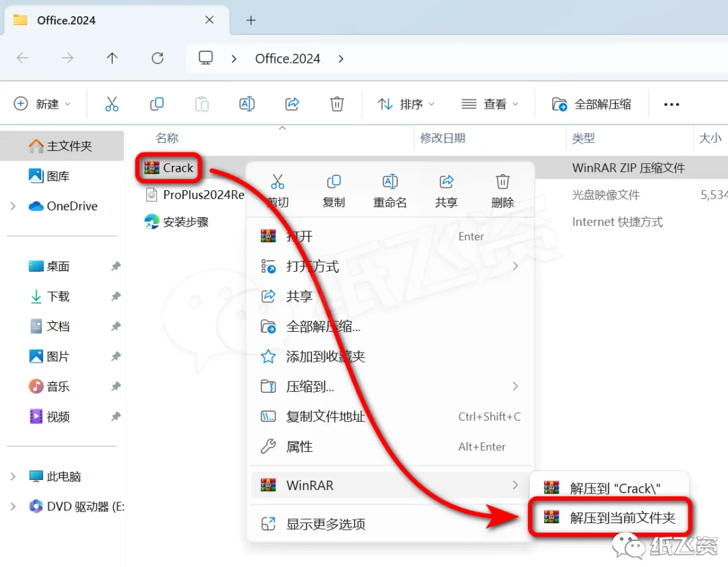Click Office.2024 in the address breadcrumb

coord(287,59)
